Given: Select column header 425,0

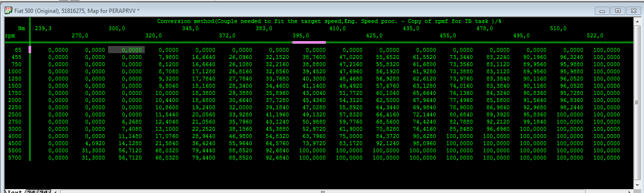Looking at the screenshot, I should pyautogui.click(x=374, y=35).
